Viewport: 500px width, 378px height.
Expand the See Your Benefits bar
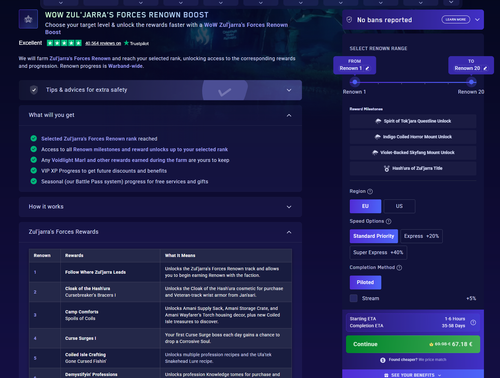pos(413,375)
